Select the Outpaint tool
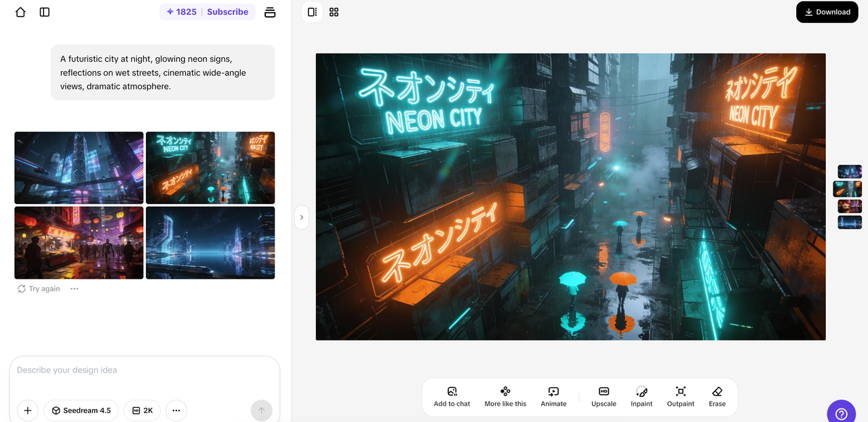 pyautogui.click(x=681, y=397)
